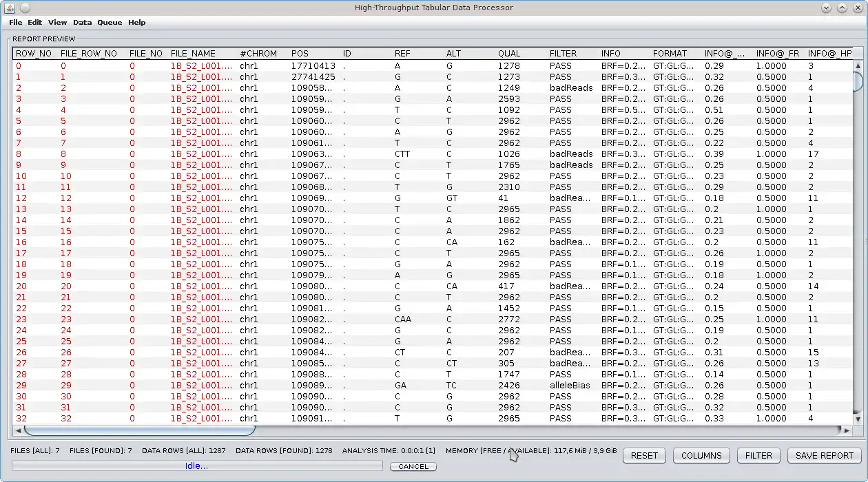
Task: Select REF cell CTT in row 8
Action: [417, 154]
